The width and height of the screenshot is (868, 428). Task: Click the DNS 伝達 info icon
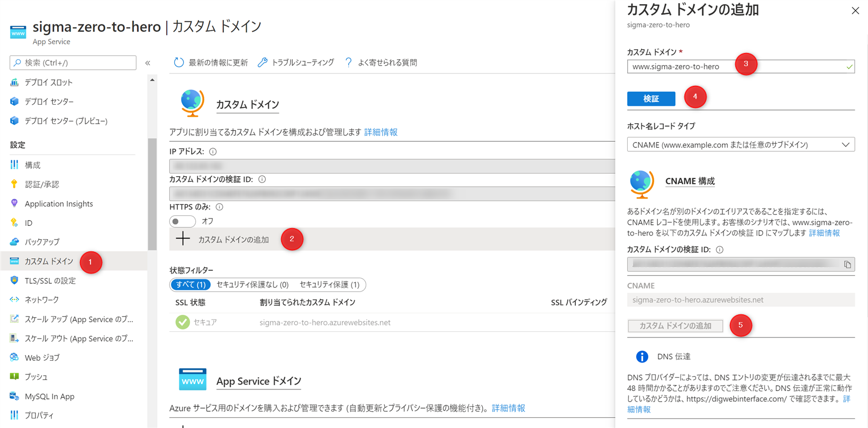pyautogui.click(x=642, y=357)
